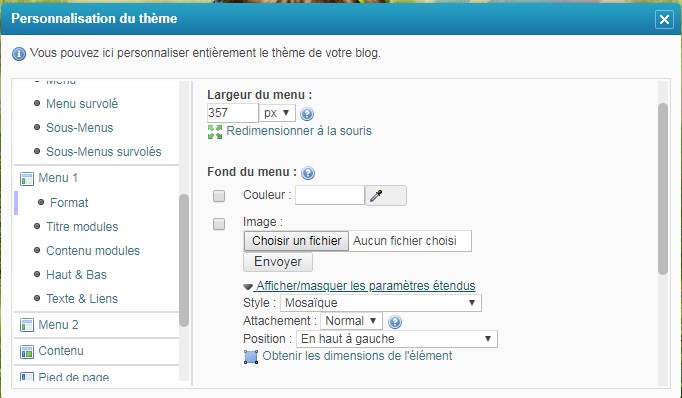The width and height of the screenshot is (682, 398).
Task: Enable the Image background checkbox
Action: click(x=219, y=224)
